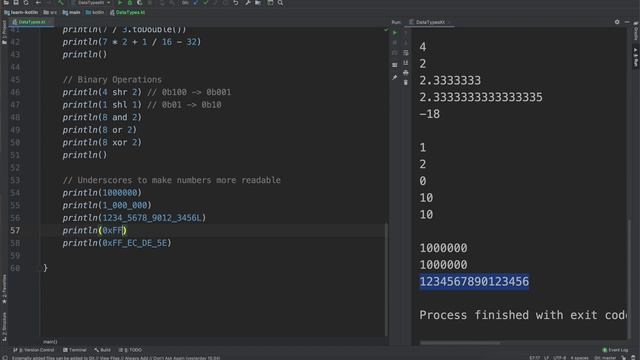
Task: Rerun program using Run panel play icon
Action: [x=395, y=33]
